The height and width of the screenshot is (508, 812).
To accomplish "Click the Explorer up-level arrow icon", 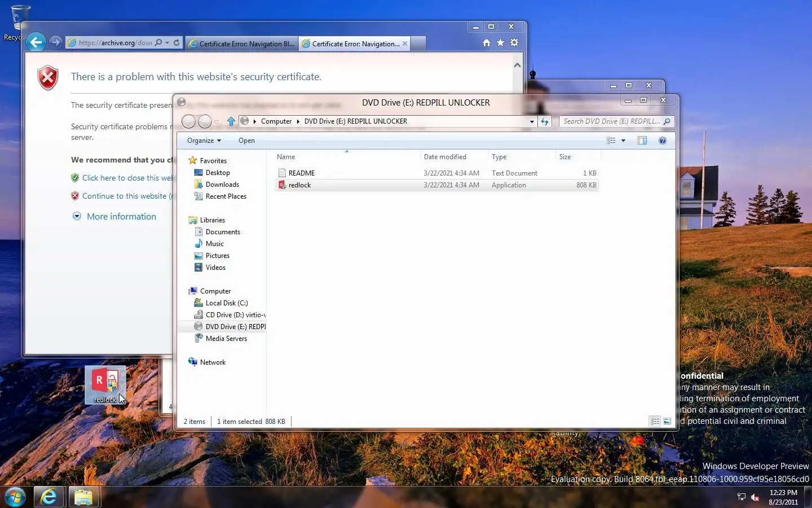I will 231,121.
